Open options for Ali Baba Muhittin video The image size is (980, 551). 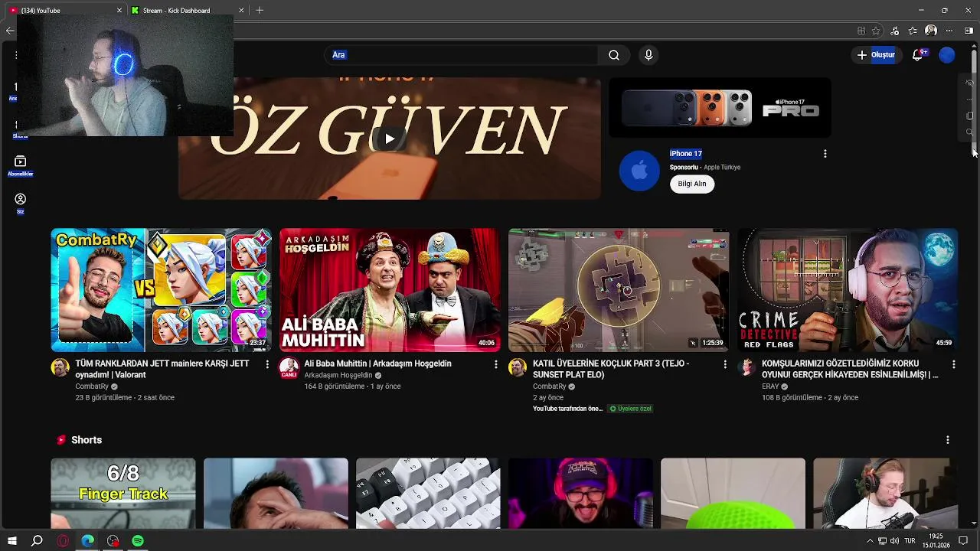(495, 364)
